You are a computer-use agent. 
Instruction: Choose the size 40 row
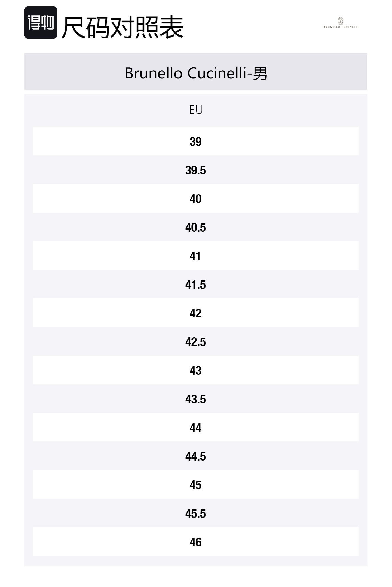[195, 199]
